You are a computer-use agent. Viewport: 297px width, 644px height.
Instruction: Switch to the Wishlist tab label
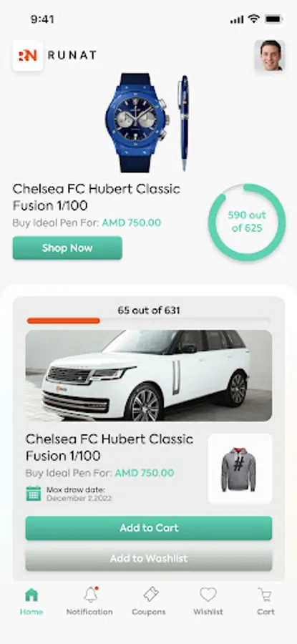[x=208, y=612]
